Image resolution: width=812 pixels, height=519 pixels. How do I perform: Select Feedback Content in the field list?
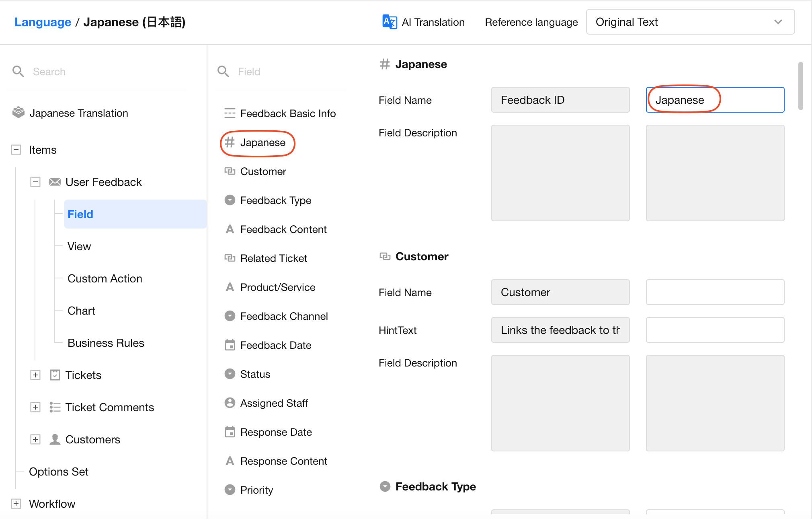pos(283,229)
